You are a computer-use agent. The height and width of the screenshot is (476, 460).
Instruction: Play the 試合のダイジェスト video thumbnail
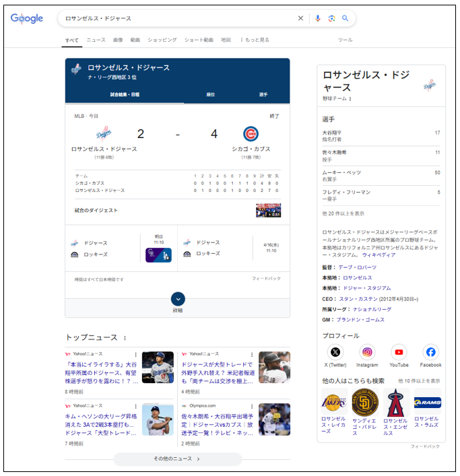(268, 210)
